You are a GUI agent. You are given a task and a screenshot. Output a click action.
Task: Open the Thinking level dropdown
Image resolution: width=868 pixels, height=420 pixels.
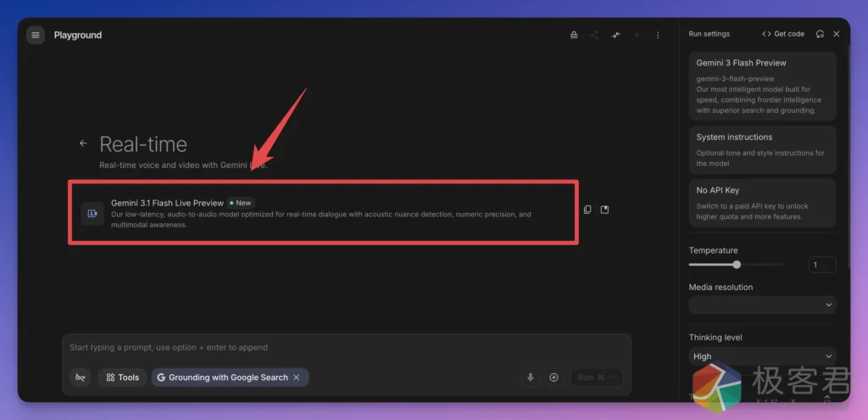pyautogui.click(x=761, y=356)
